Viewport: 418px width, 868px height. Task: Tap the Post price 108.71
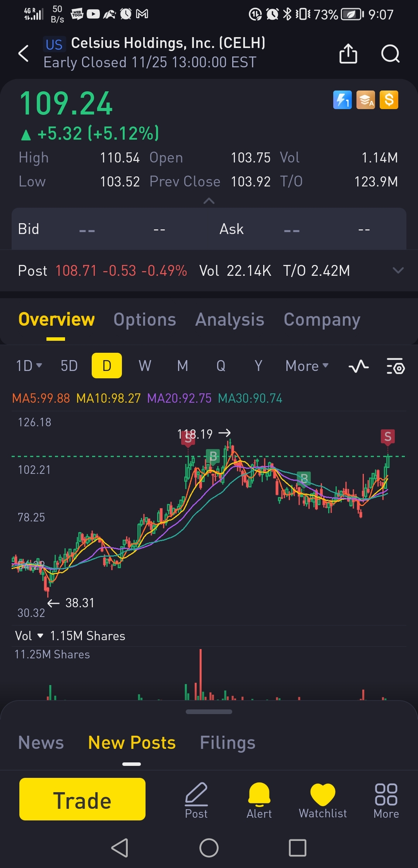pos(76,270)
